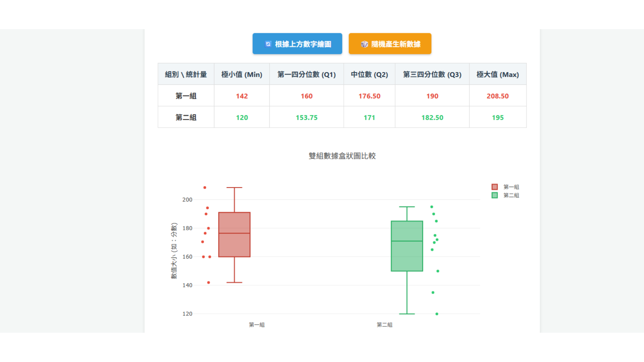Screen dimensions: 644x362
Task: Click the 第二組 x-axis label
Action: (x=384, y=324)
